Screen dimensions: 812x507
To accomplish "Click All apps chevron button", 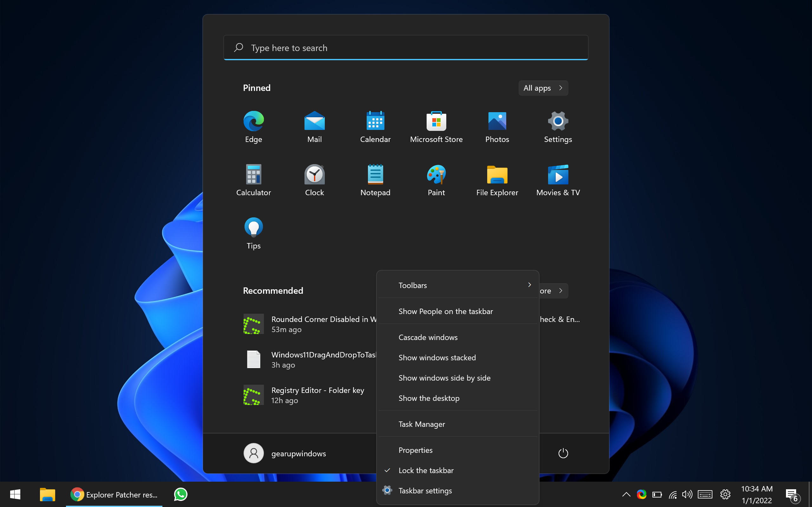I will click(x=560, y=87).
